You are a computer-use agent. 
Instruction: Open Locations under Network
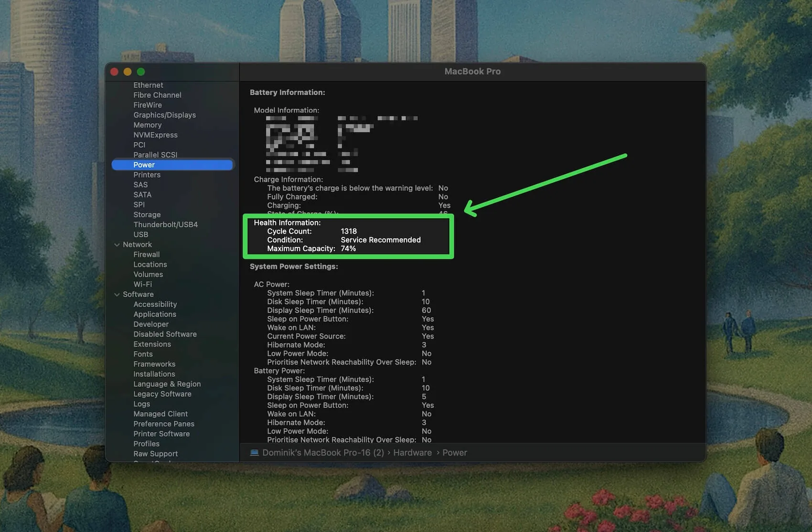[150, 265]
